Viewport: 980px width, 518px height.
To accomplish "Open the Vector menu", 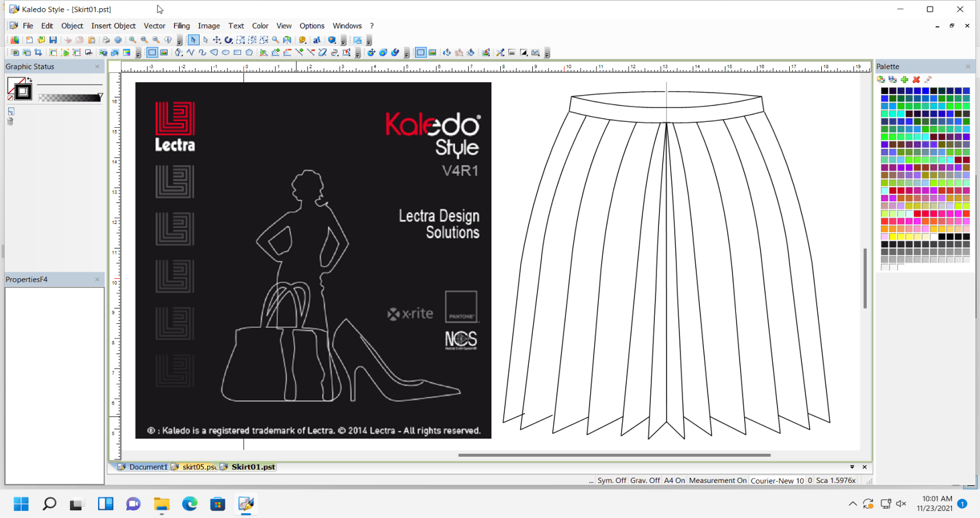I will [x=155, y=26].
